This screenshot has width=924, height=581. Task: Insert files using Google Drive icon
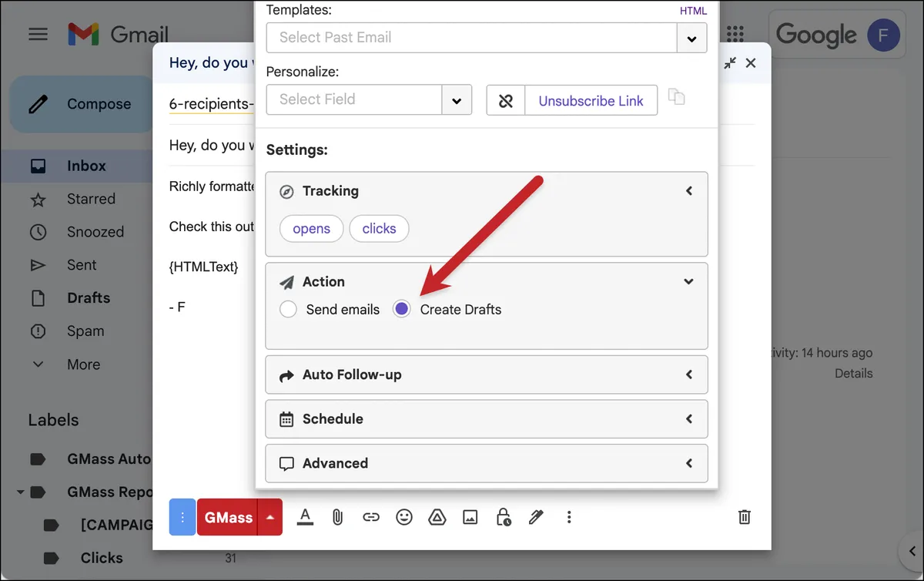(x=437, y=517)
